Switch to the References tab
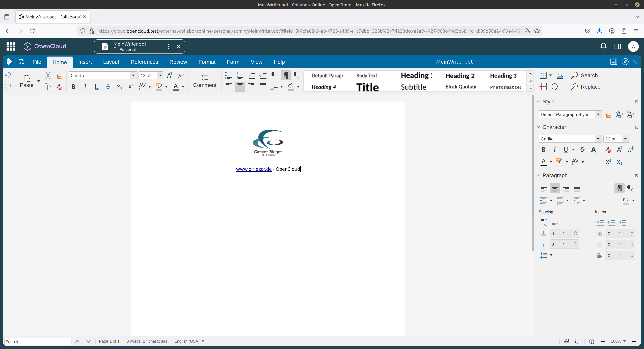 [144, 62]
